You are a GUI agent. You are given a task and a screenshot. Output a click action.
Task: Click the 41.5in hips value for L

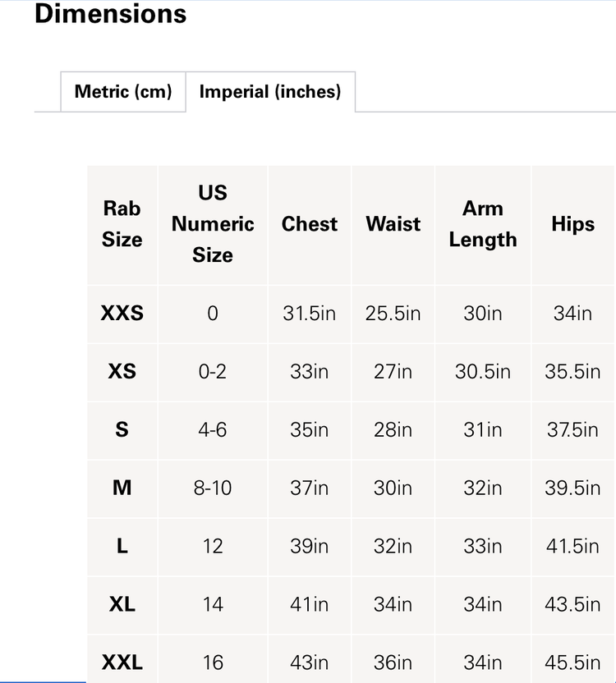572,546
